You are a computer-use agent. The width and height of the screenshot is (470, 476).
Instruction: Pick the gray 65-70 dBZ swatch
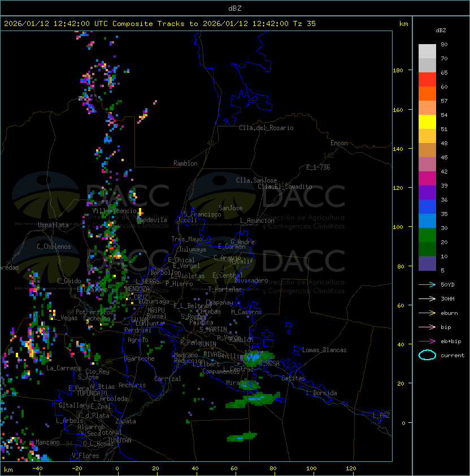tap(427, 65)
